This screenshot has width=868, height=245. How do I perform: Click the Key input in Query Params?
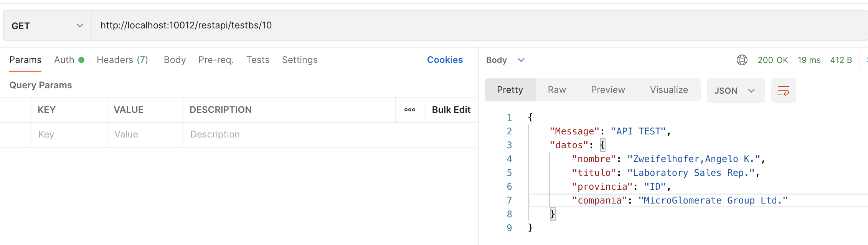coord(69,134)
